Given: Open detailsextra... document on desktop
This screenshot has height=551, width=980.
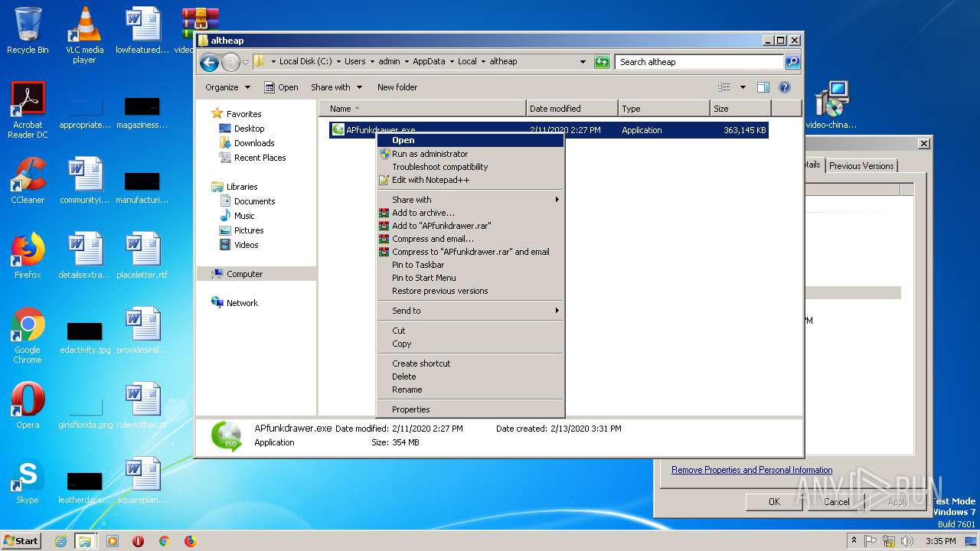Looking at the screenshot, I should click(84, 256).
